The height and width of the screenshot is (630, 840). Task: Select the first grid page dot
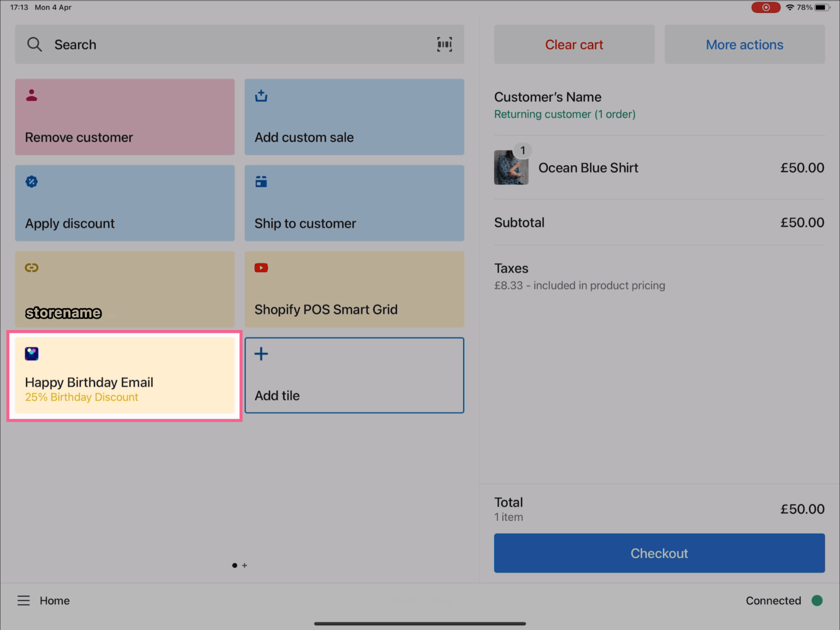235,565
